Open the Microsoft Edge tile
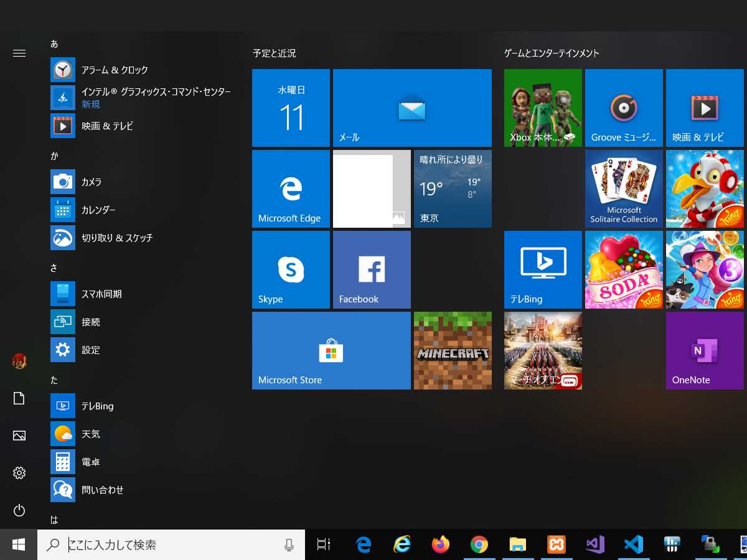This screenshot has width=747, height=560. (291, 189)
